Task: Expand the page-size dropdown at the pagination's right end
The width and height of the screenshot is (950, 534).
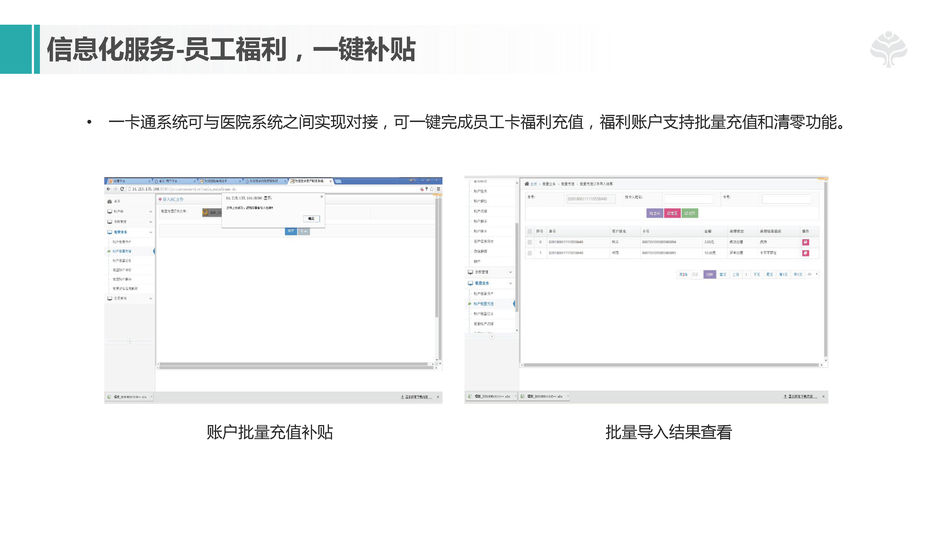Action: point(811,273)
